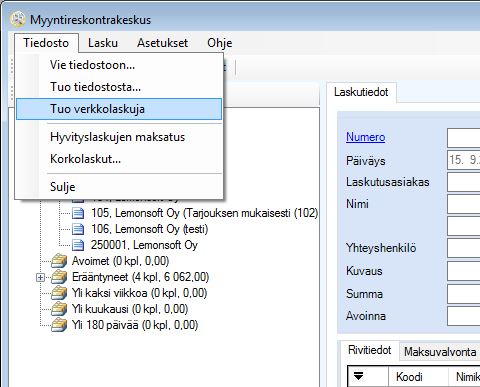Open the Lasku menu
The image size is (480, 387).
[103, 43]
